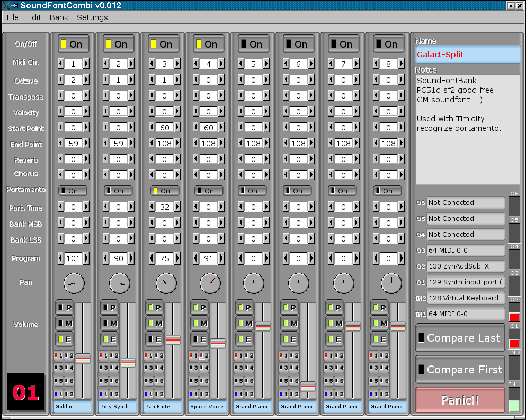Open the IN2 Virtual Keyboard port selector
The width and height of the screenshot is (526, 420).
(x=466, y=298)
